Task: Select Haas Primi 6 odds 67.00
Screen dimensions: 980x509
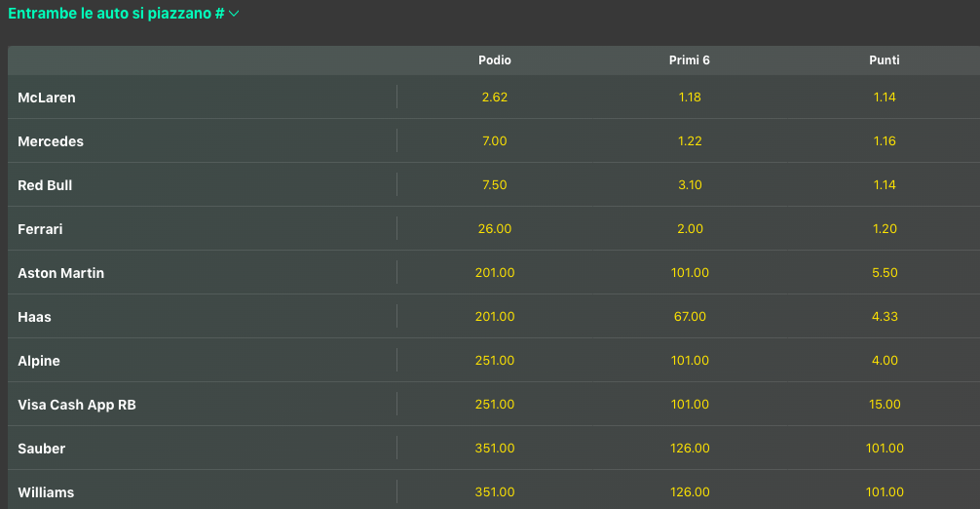Action: [x=690, y=317]
